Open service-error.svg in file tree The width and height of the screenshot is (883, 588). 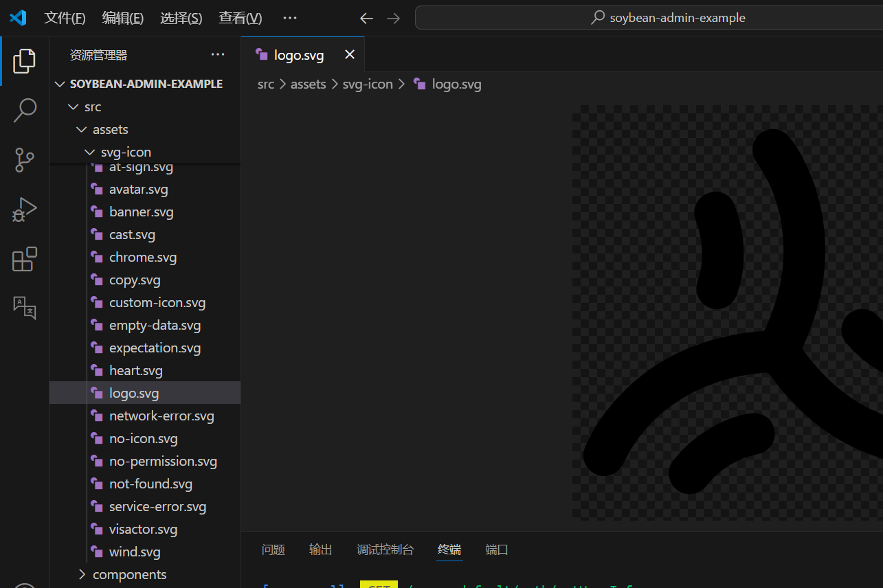(x=146, y=506)
